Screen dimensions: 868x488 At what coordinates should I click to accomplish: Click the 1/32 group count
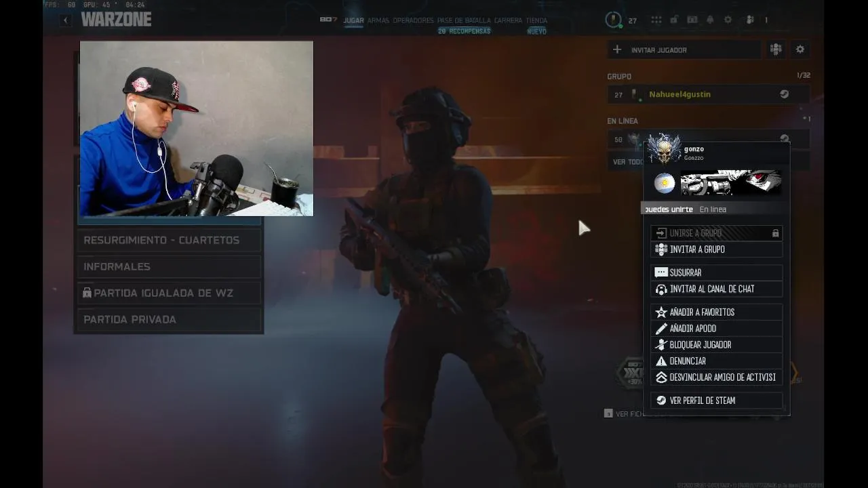804,75
